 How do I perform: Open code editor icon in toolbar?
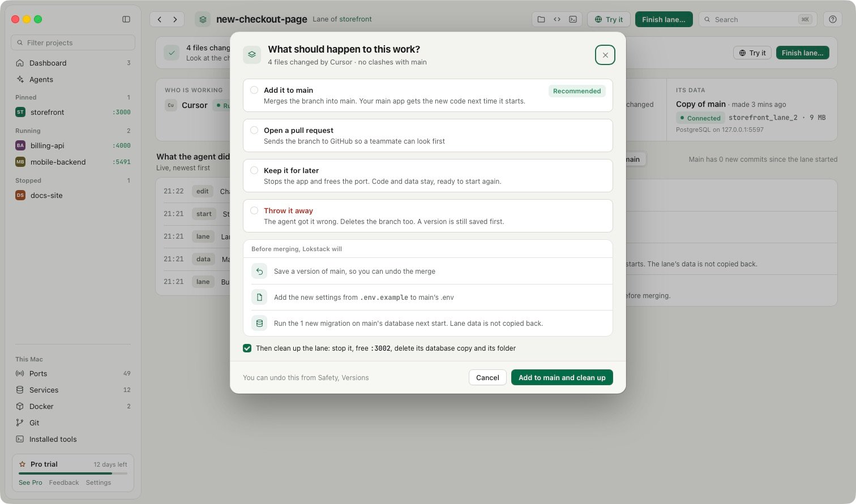(x=557, y=19)
